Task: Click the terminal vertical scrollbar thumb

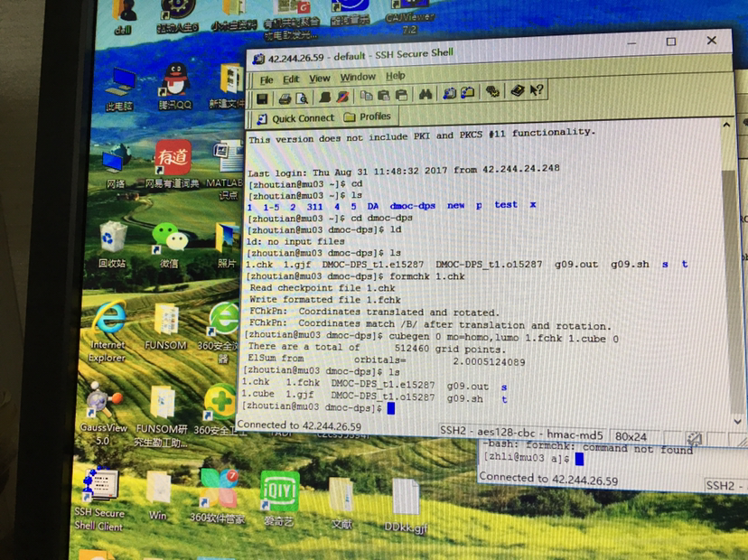Action: pyautogui.click(x=732, y=291)
